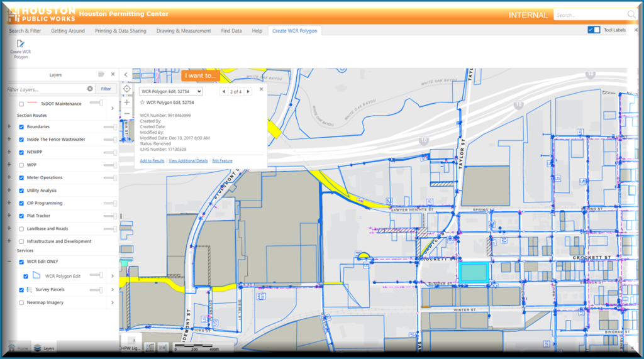Click the Survey Parcels legend icon
Viewport: 644px width, 359px height.
[x=29, y=290]
